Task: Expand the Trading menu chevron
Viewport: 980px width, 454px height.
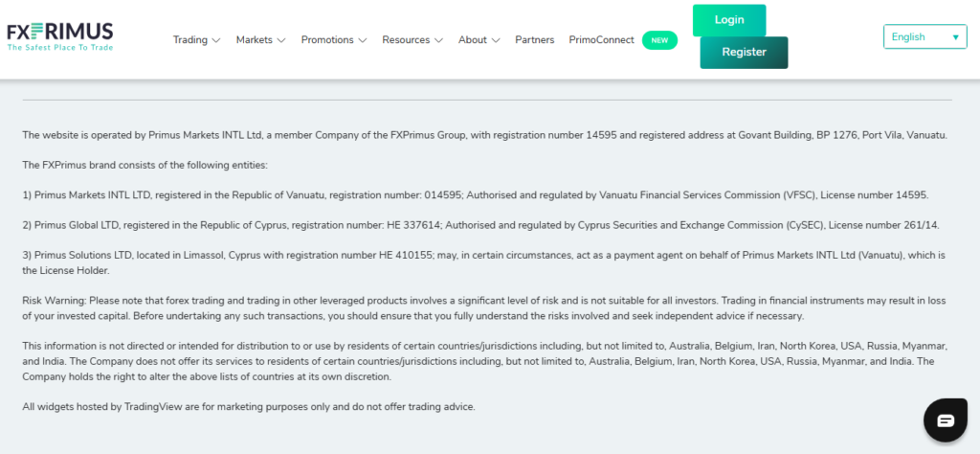Action: pyautogui.click(x=216, y=40)
